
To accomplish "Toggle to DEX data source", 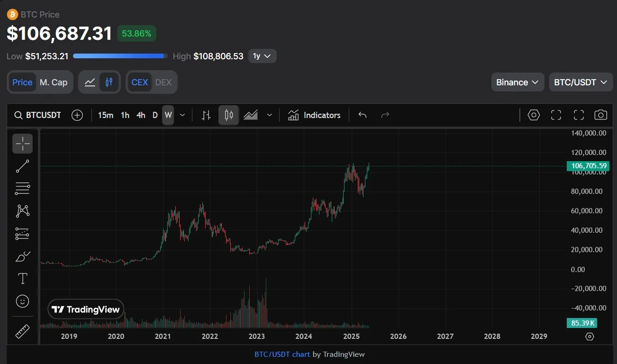I will (x=163, y=82).
